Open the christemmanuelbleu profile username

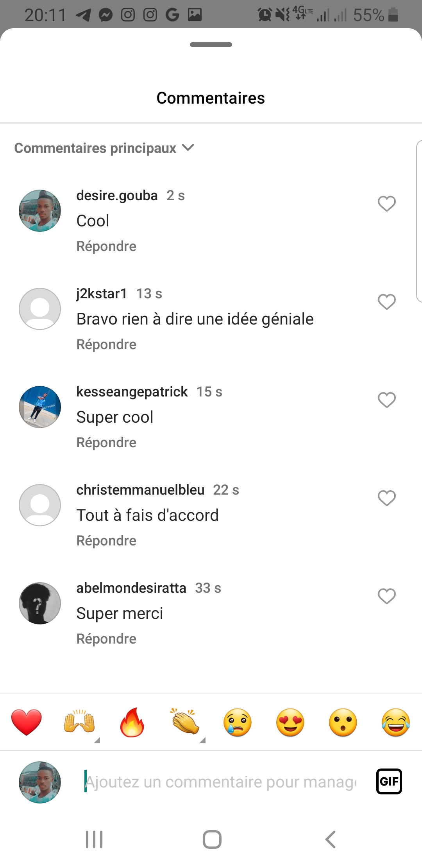tap(140, 490)
